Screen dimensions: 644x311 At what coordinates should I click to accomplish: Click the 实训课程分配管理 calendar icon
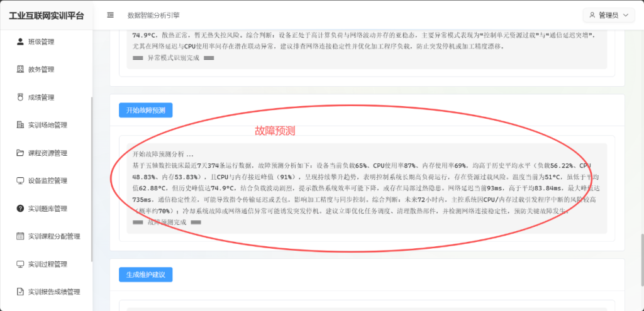19,236
